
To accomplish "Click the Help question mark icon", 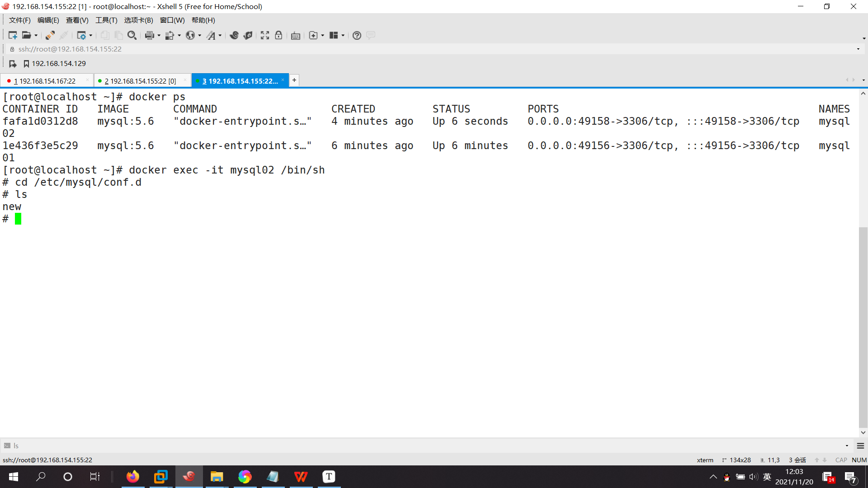I will (x=357, y=35).
